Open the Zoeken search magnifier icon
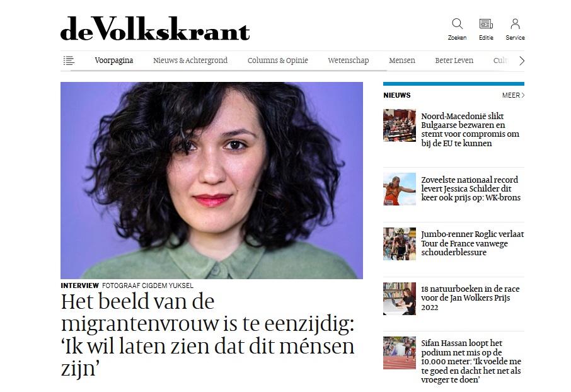 click(x=457, y=24)
